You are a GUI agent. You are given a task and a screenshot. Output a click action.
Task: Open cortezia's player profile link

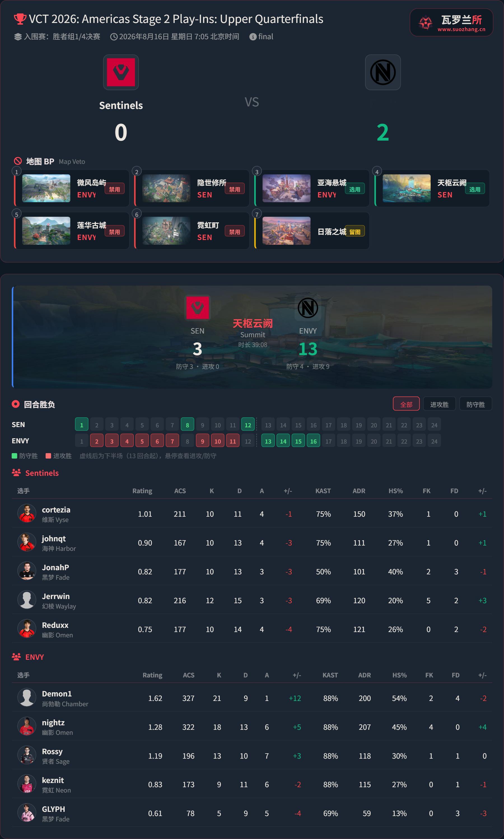[56, 509]
